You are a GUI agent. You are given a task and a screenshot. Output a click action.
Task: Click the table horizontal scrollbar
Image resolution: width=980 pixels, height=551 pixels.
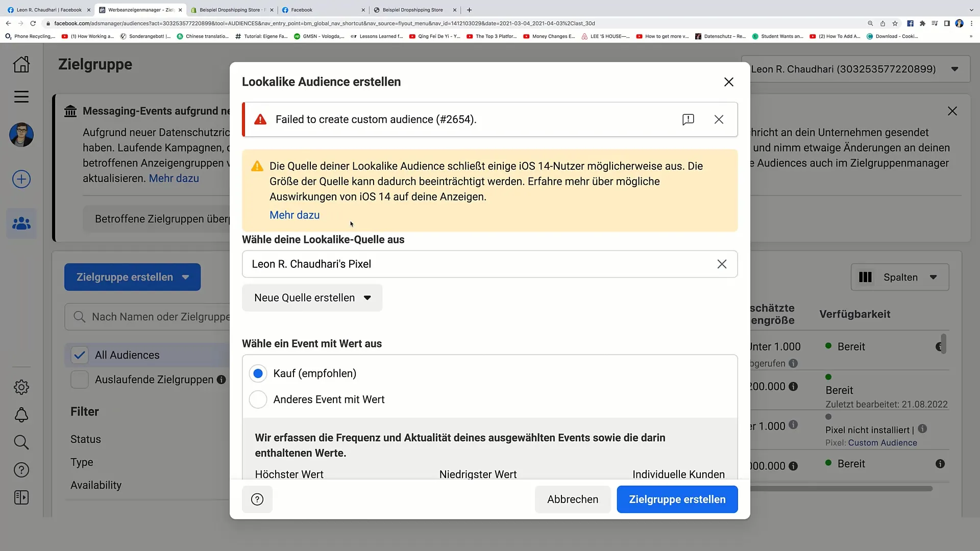841,489
